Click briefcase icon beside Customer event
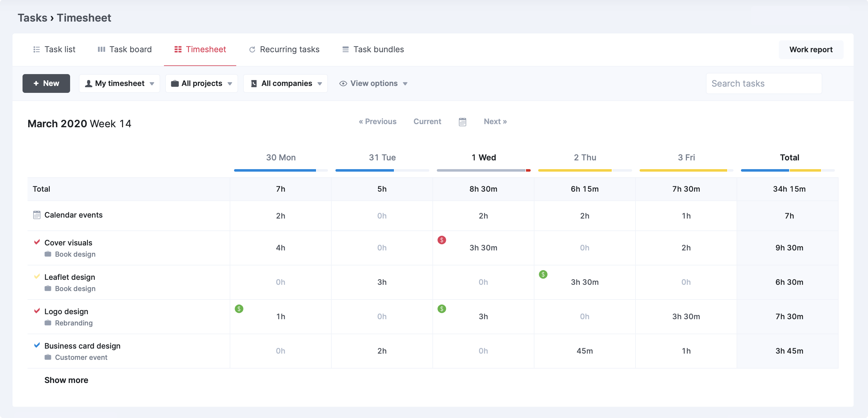868x418 pixels. pyautogui.click(x=48, y=357)
